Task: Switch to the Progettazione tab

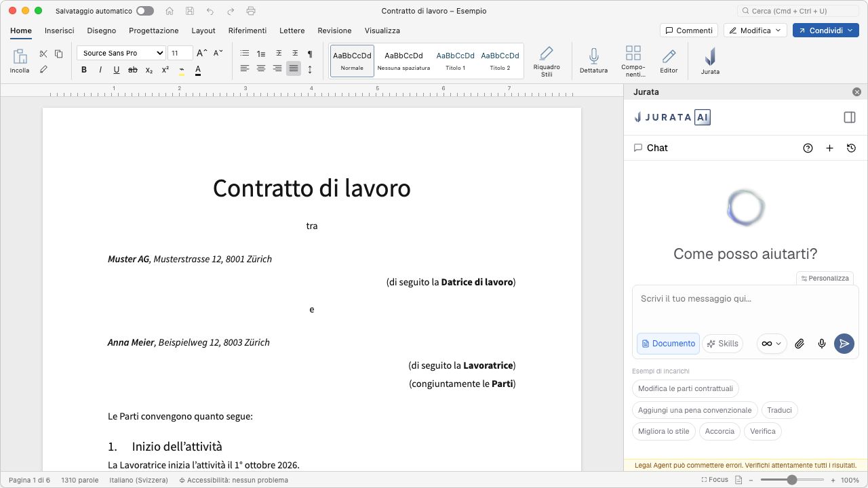Action: point(154,30)
